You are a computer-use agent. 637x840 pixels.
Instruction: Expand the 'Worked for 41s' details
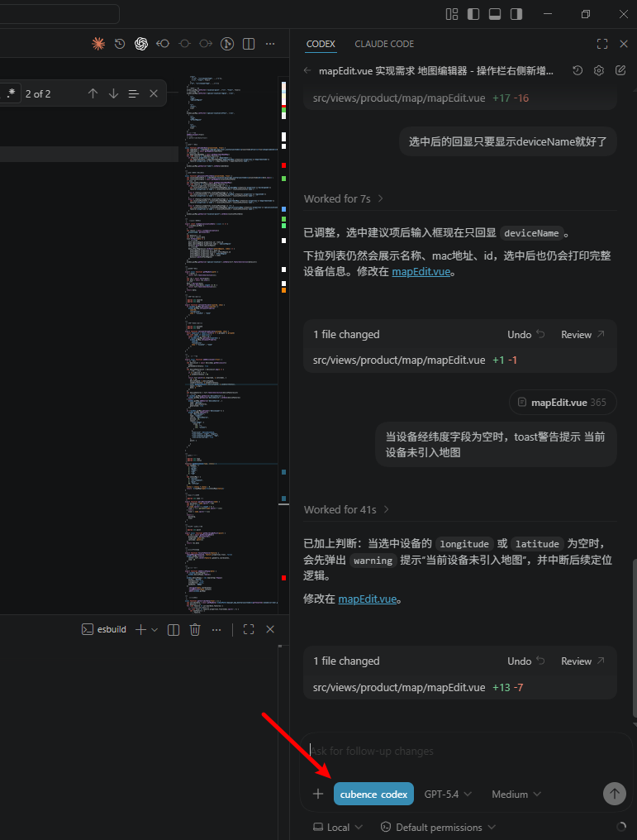pos(346,509)
